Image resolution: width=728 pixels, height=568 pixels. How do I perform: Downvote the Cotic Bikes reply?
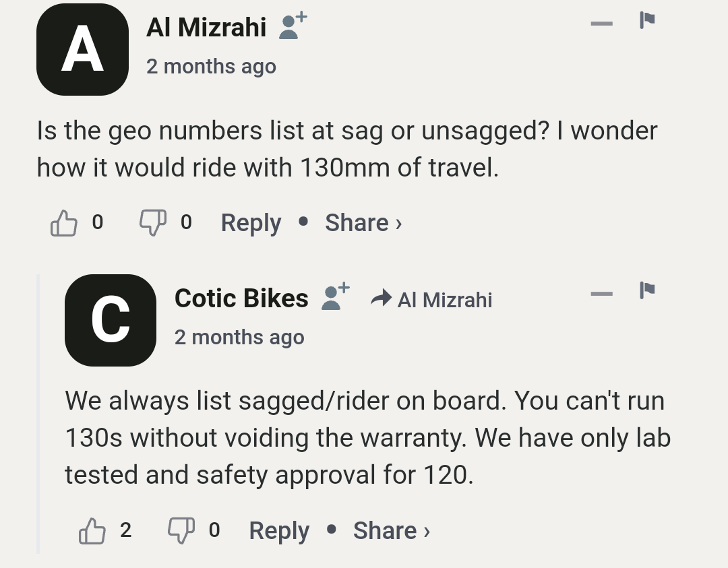coord(181,531)
